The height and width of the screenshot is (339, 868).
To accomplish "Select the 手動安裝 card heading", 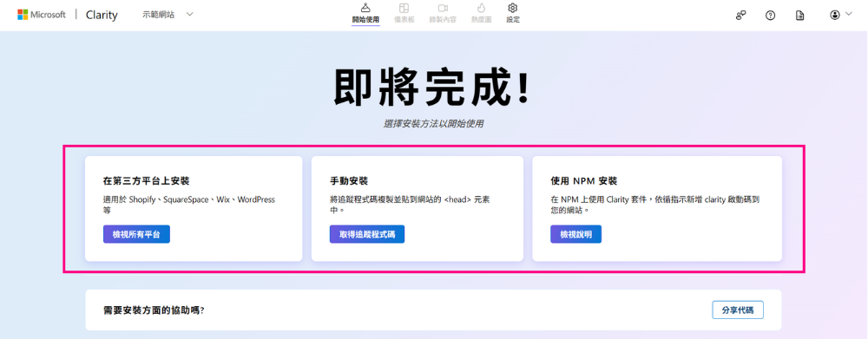I will coord(349,181).
